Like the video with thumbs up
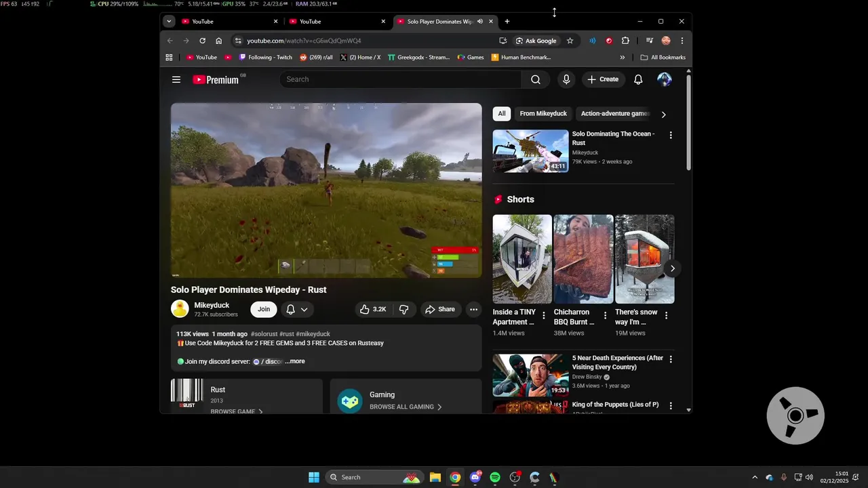This screenshot has width=868, height=488. [x=373, y=309]
